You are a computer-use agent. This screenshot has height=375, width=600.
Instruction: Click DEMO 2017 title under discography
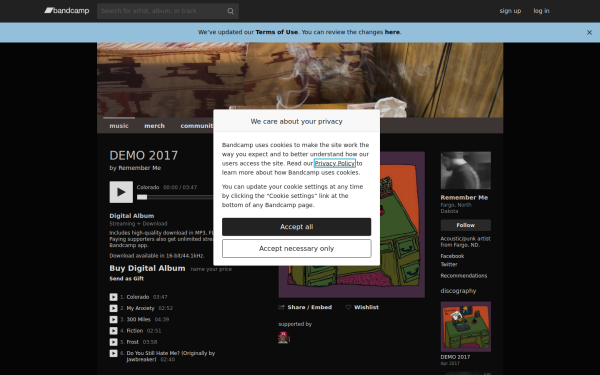click(x=455, y=357)
